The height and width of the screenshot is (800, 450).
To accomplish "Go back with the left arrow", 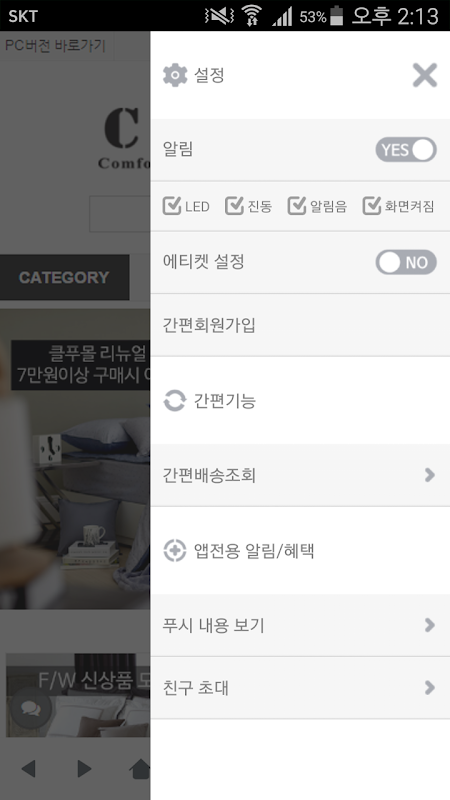I will 29,768.
